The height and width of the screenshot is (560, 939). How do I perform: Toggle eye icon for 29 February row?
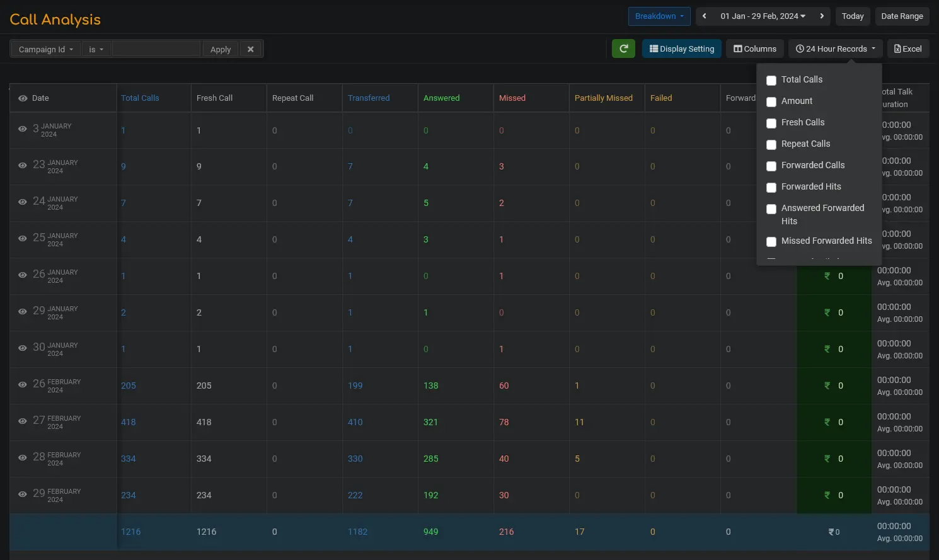point(23,494)
